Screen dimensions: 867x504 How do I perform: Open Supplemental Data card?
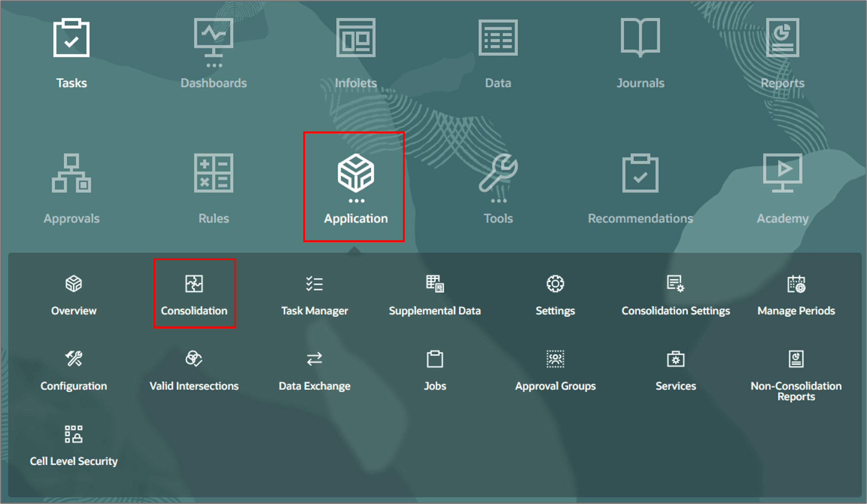pyautogui.click(x=435, y=285)
